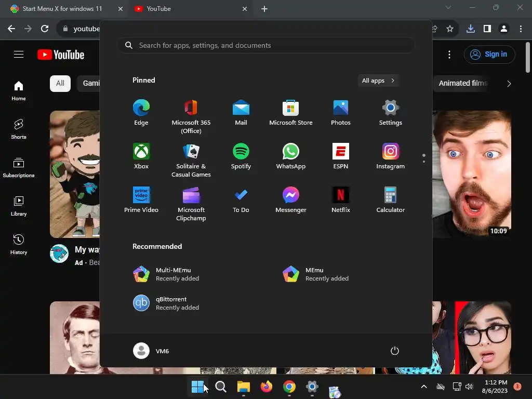Launch Firefox from taskbar
The image size is (532, 399).
coord(267,387)
